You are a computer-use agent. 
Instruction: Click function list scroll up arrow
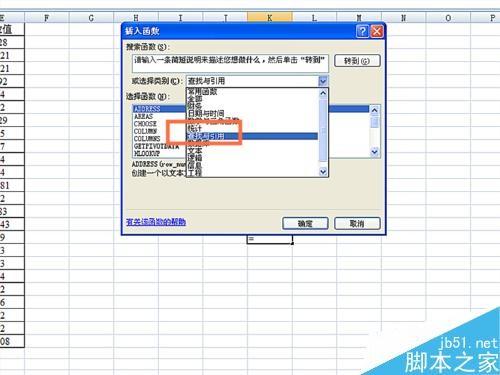point(374,110)
